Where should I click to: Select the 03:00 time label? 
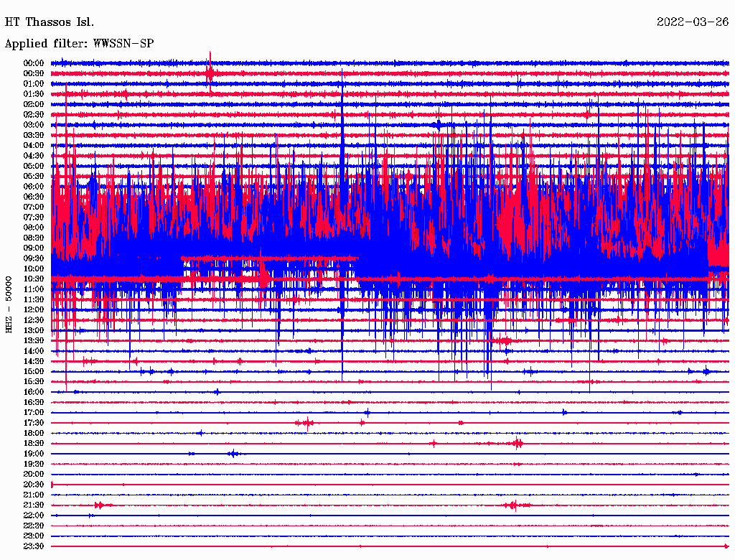(34, 125)
